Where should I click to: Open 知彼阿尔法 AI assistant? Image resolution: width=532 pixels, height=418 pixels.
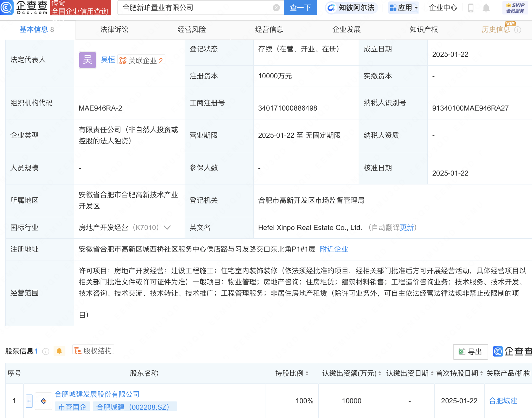[351, 8]
